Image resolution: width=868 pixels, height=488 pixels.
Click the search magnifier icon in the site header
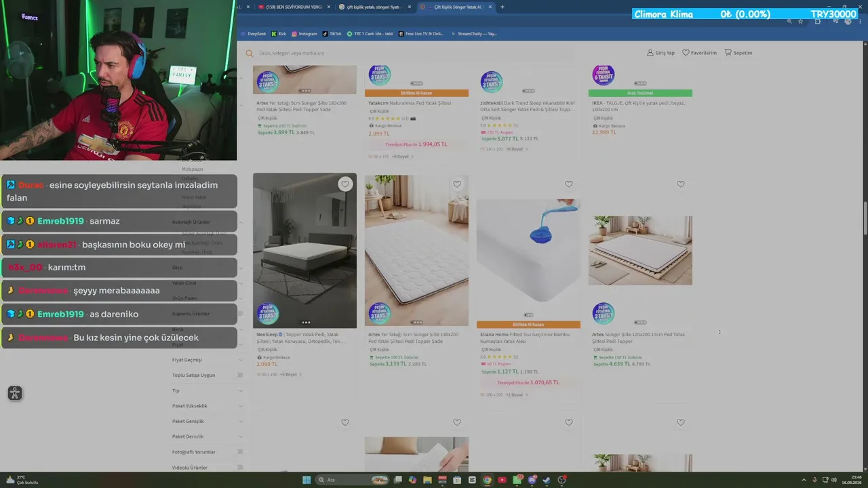coord(250,53)
